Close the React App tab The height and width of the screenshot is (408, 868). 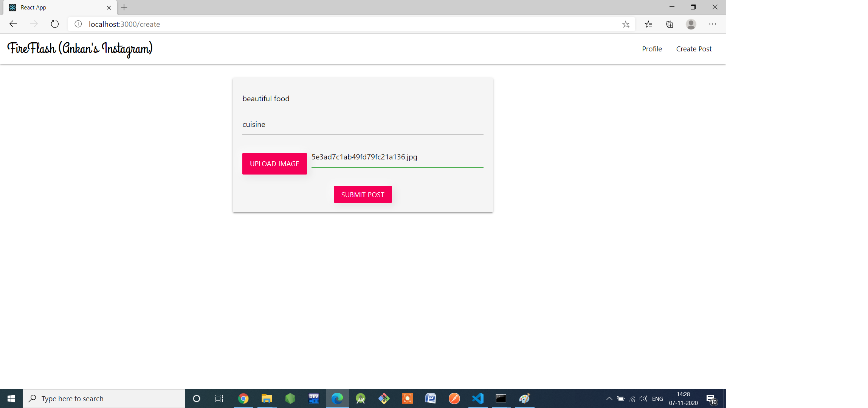(x=109, y=8)
